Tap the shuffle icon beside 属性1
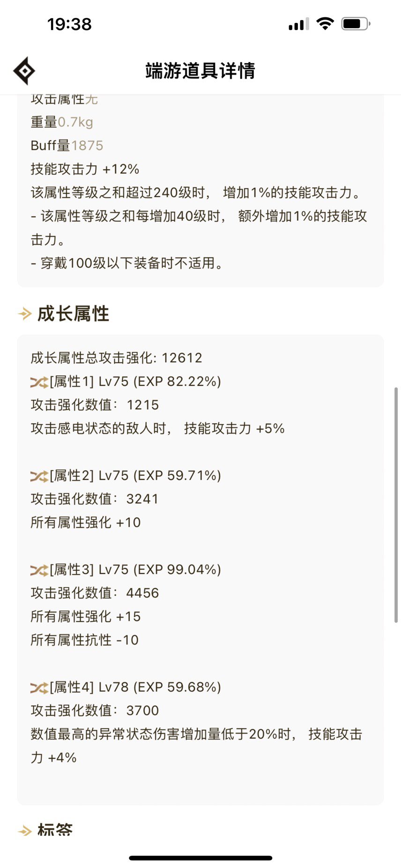This screenshot has height=868, width=401. click(x=39, y=382)
